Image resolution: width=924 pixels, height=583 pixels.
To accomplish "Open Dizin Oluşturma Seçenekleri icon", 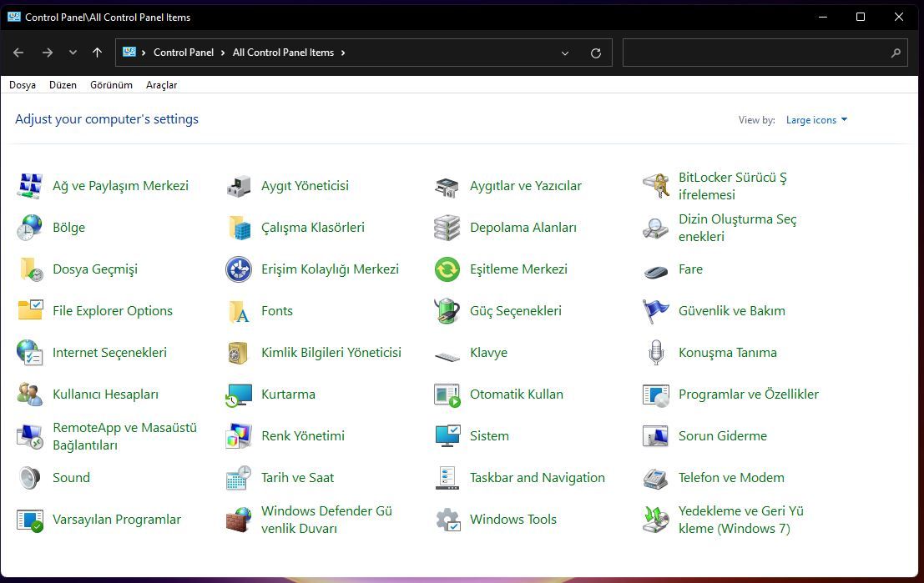I will [656, 228].
